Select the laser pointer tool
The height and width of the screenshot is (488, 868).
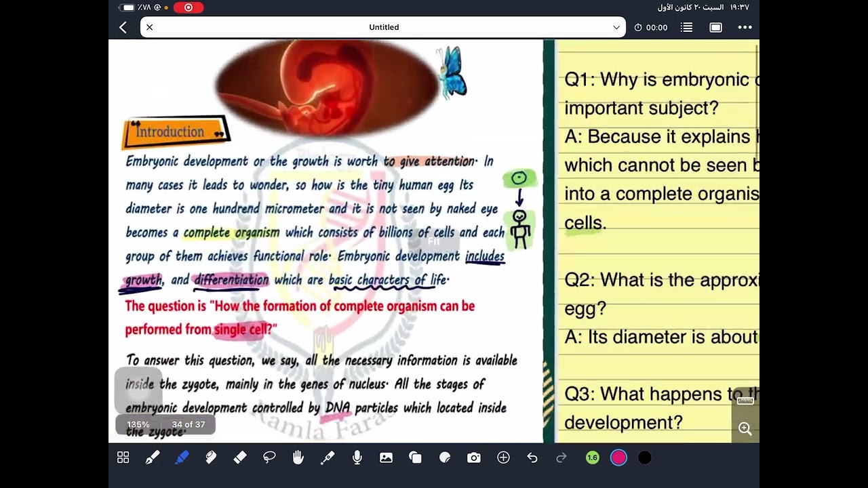pyautogui.click(x=328, y=458)
